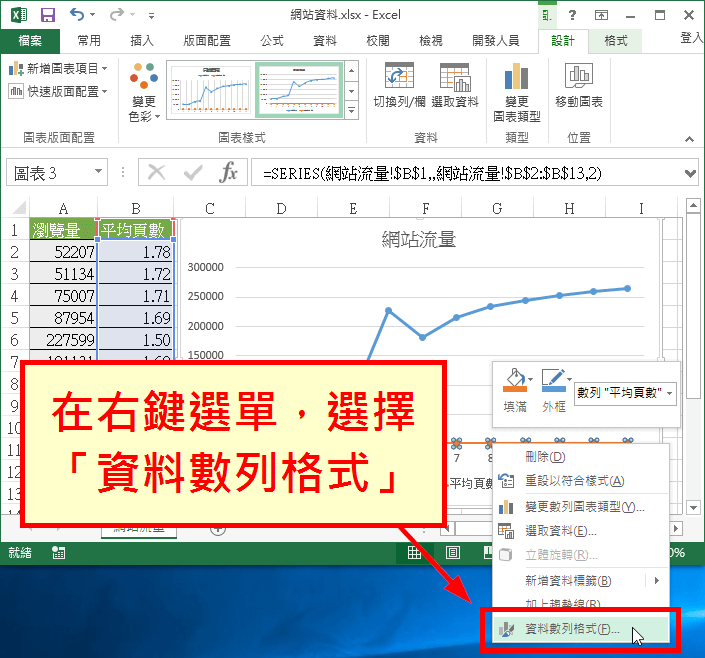Switch to Page Layout view in status bar
This screenshot has height=658, width=705.
pos(453,552)
